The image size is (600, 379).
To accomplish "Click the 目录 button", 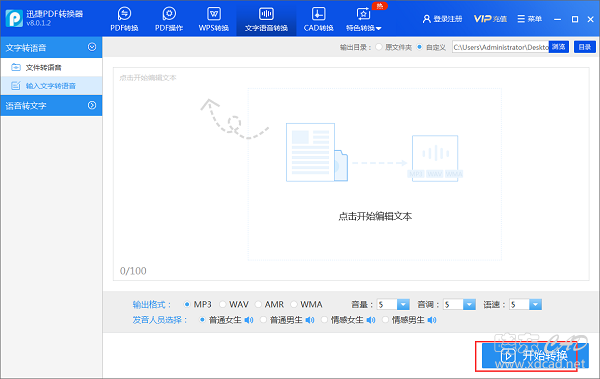I will (585, 47).
